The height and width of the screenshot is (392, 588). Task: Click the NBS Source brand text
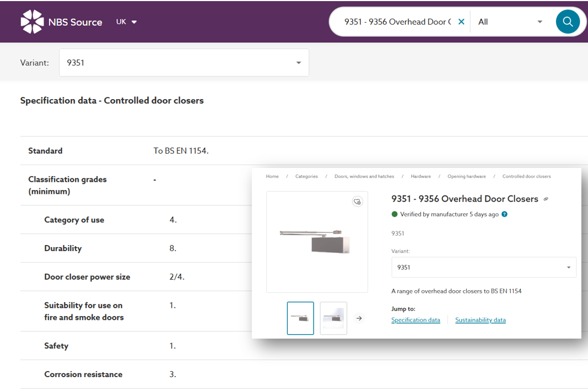coord(75,22)
